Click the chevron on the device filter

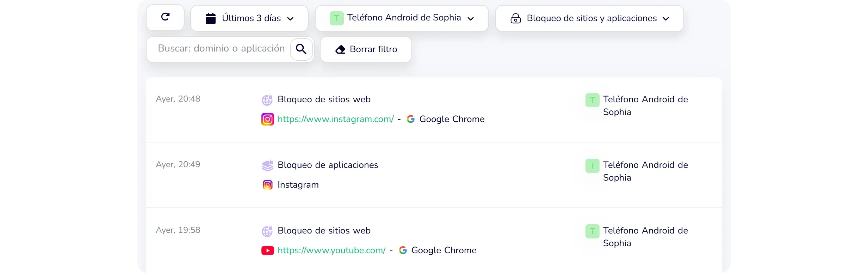pos(471,19)
